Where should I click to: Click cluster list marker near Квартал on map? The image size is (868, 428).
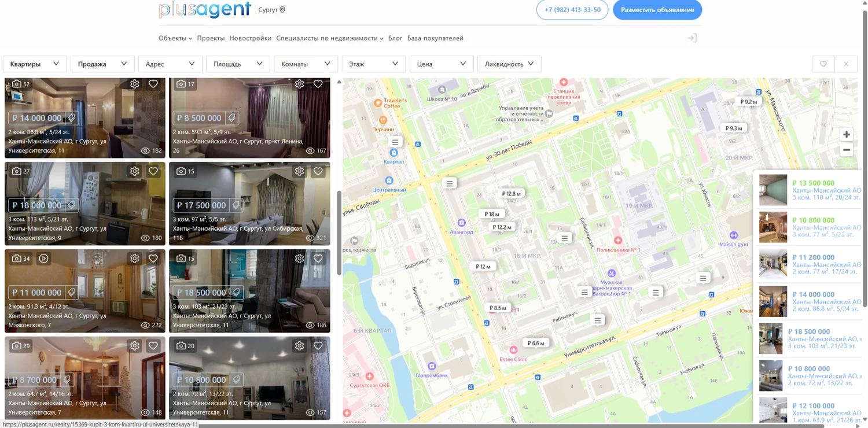pos(395,142)
